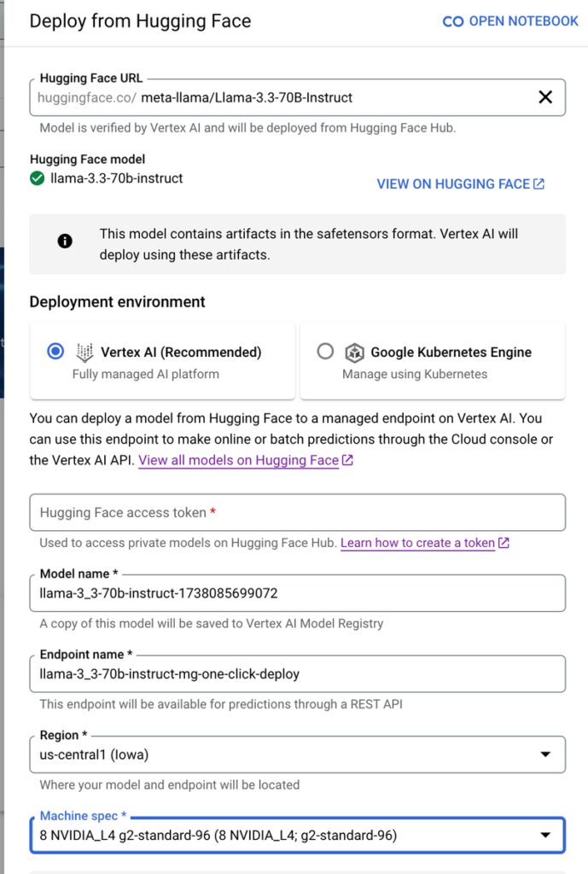
Task: Click OPEN NOTEBOOK button
Action: [x=523, y=21]
